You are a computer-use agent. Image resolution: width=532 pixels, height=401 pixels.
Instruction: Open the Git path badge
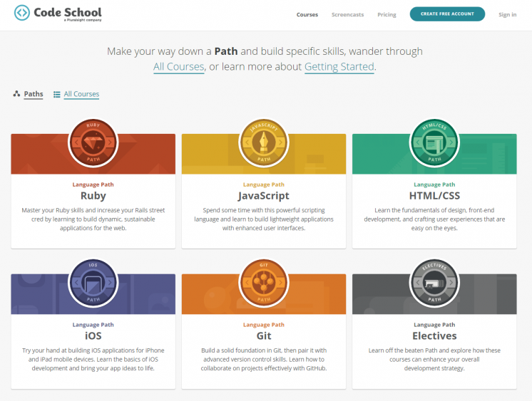(264, 283)
